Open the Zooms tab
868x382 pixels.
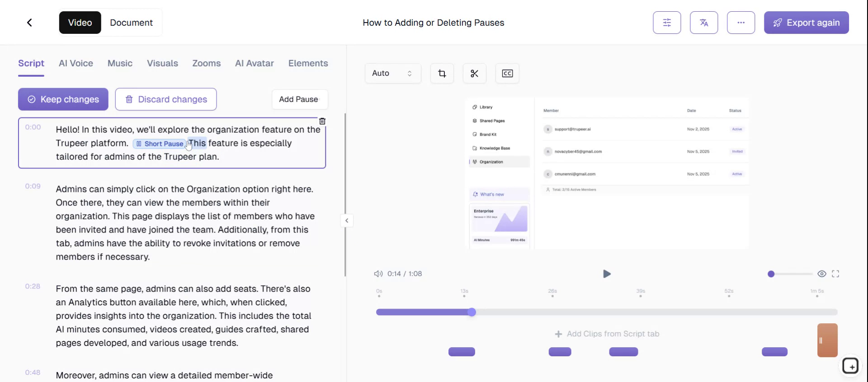207,63
